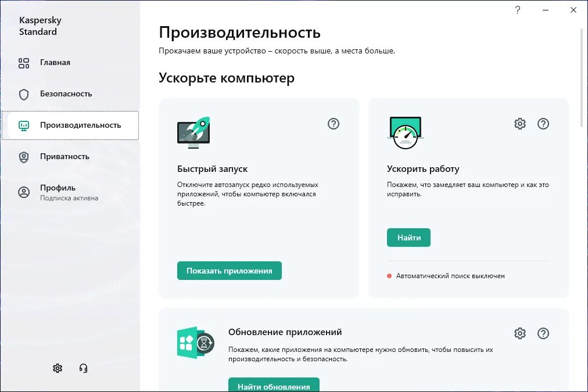Click the Обновление приложений heading
Viewport: 588px width, 392px height.
click(285, 332)
